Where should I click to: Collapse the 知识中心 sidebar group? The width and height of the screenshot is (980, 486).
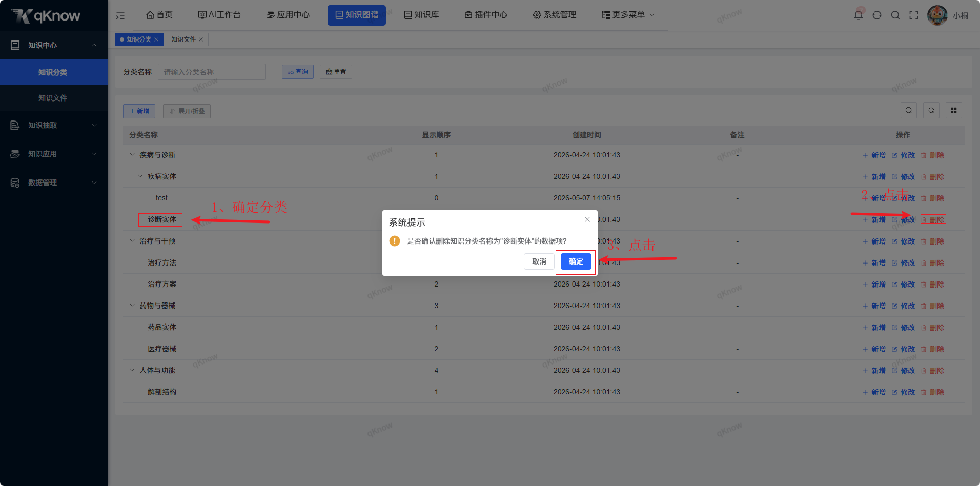54,45
